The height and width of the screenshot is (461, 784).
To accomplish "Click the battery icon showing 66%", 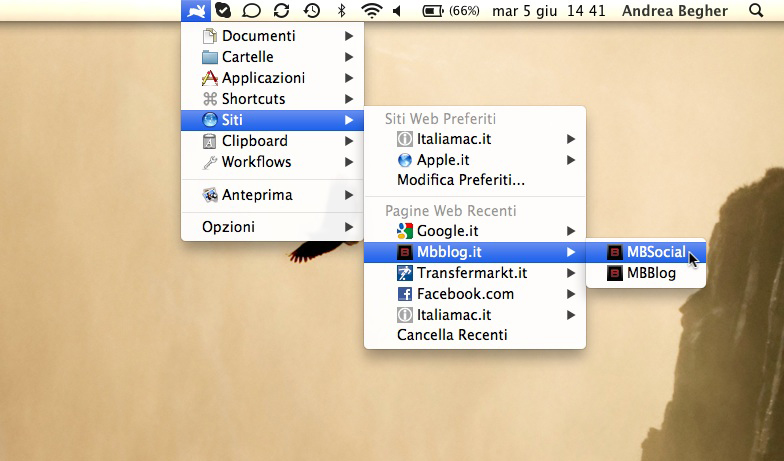I will [434, 10].
